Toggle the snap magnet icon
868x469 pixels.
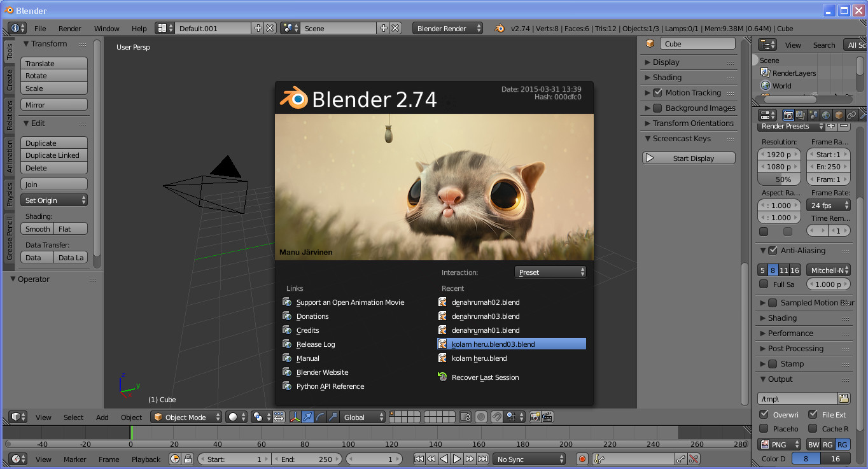point(497,417)
